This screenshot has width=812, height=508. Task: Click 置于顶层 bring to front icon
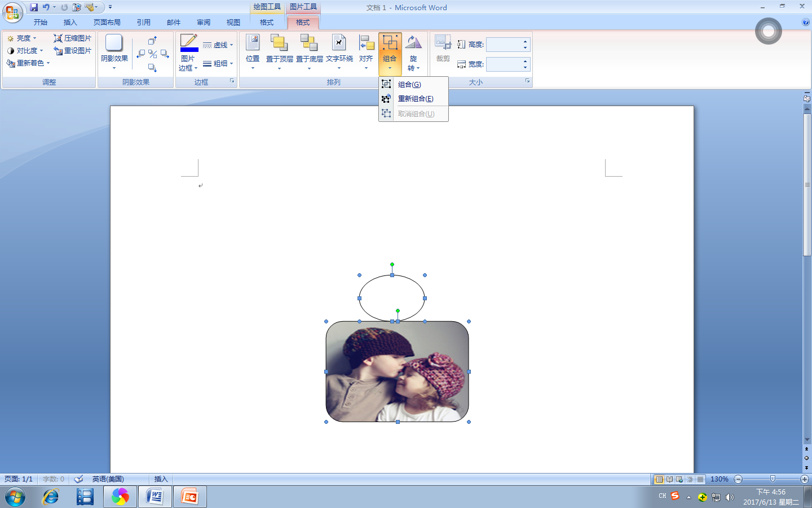[279, 43]
